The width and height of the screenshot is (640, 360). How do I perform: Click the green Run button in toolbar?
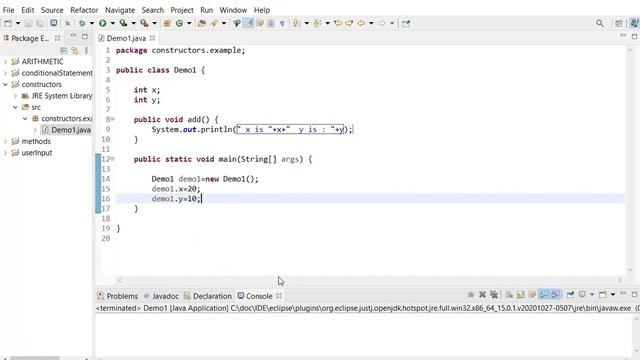(x=102, y=23)
